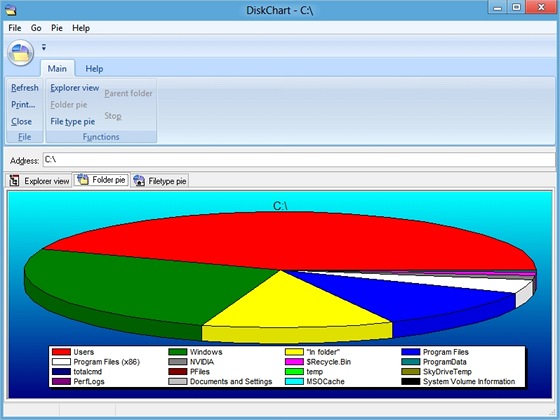Click the red Users legend swatch
Image resolution: width=560 pixels, height=420 pixels.
[x=61, y=352]
